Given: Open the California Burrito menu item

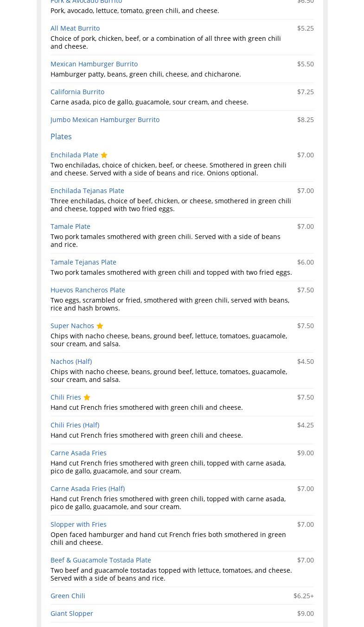Looking at the screenshot, I should [x=77, y=92].
